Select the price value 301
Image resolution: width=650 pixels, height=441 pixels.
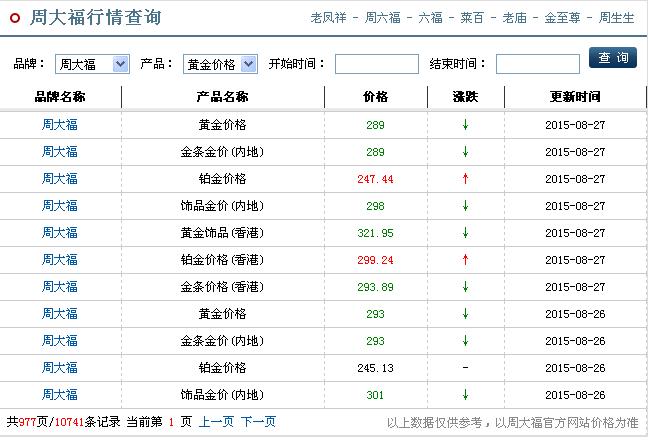click(375, 395)
